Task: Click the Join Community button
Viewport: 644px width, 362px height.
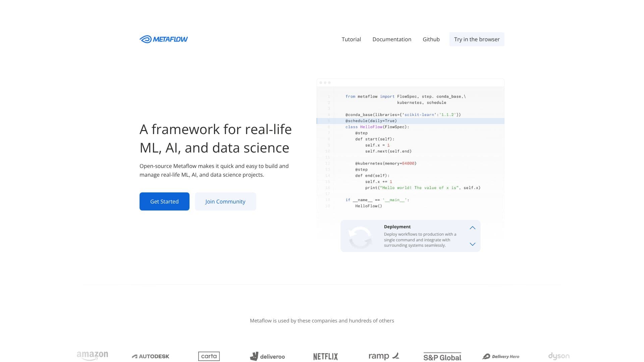Action: 225,201
